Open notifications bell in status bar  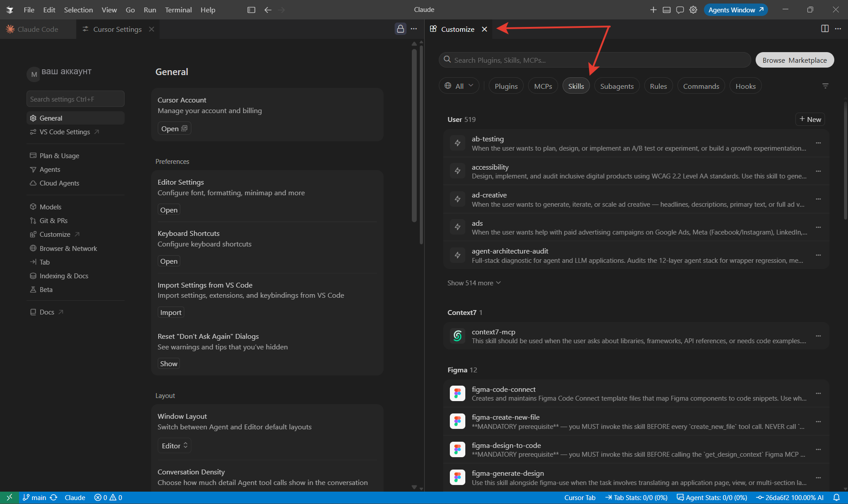coord(836,498)
